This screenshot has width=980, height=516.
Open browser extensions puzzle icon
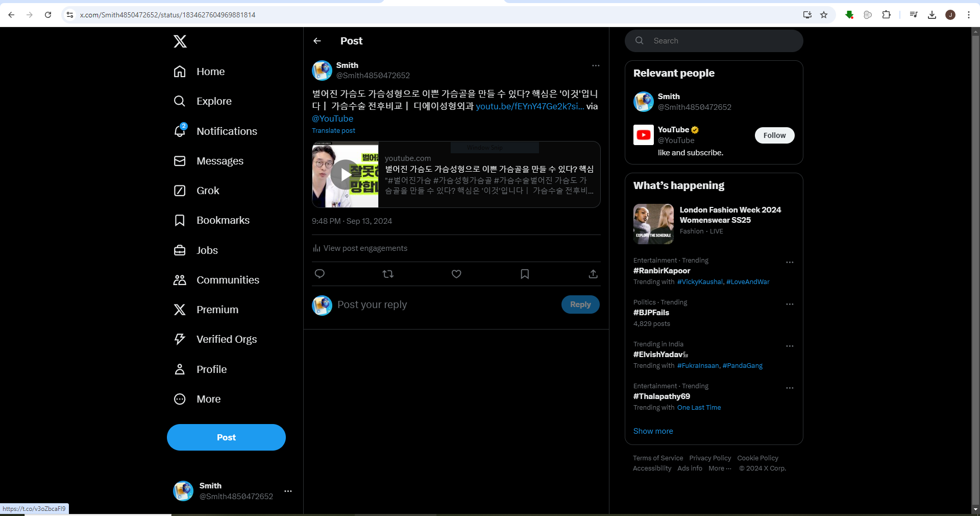887,15
